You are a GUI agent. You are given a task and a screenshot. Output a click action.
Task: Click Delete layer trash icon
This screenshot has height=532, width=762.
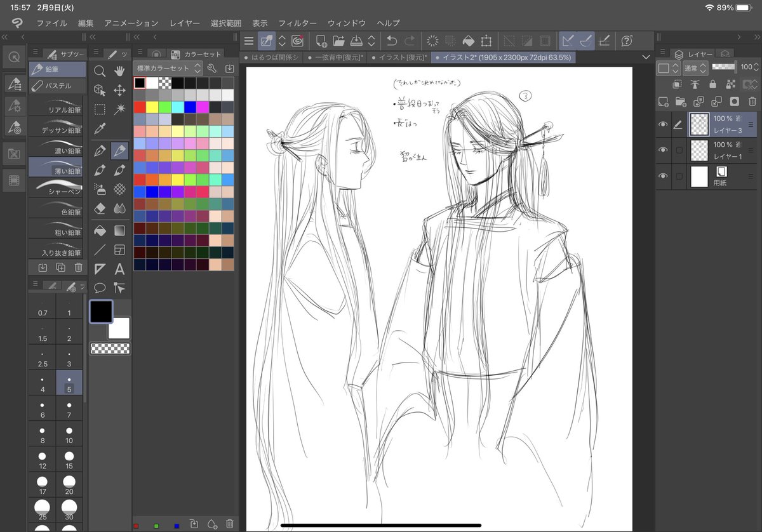coord(752,101)
